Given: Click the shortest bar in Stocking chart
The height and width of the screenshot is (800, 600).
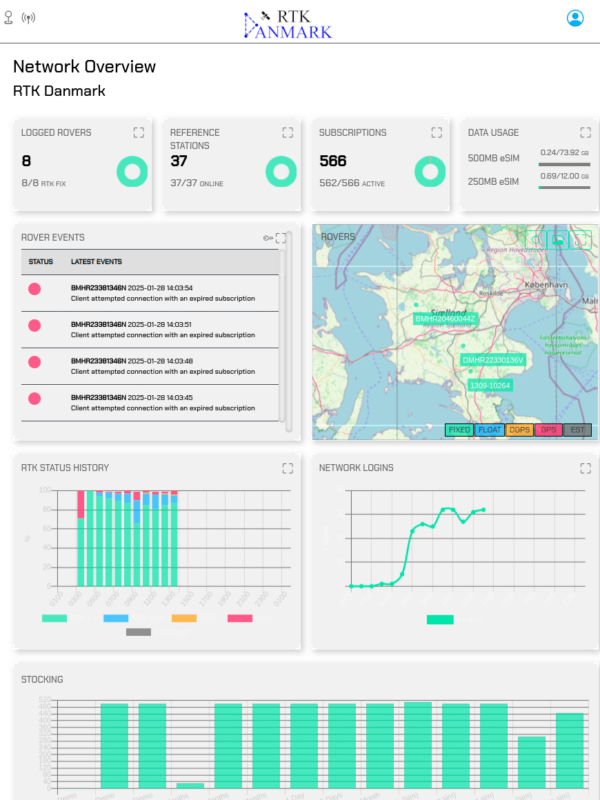Looking at the screenshot, I should click(190, 786).
